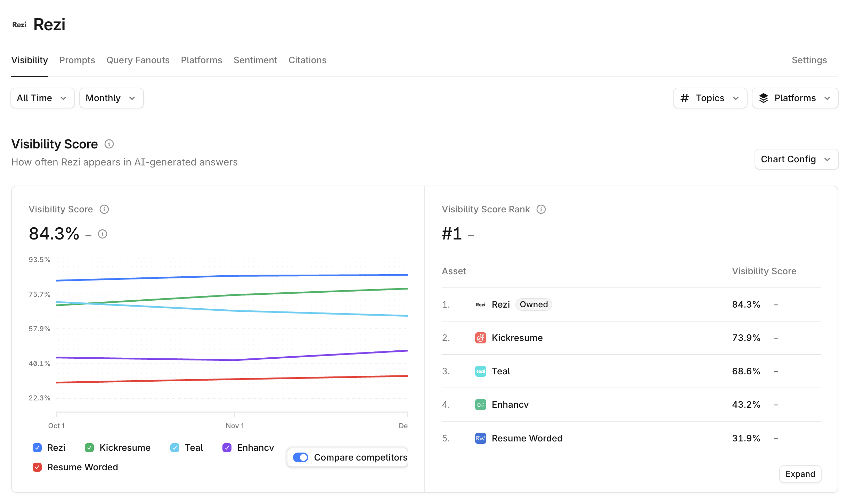Open the All Time range dropdown
855x504 pixels.
coord(42,98)
